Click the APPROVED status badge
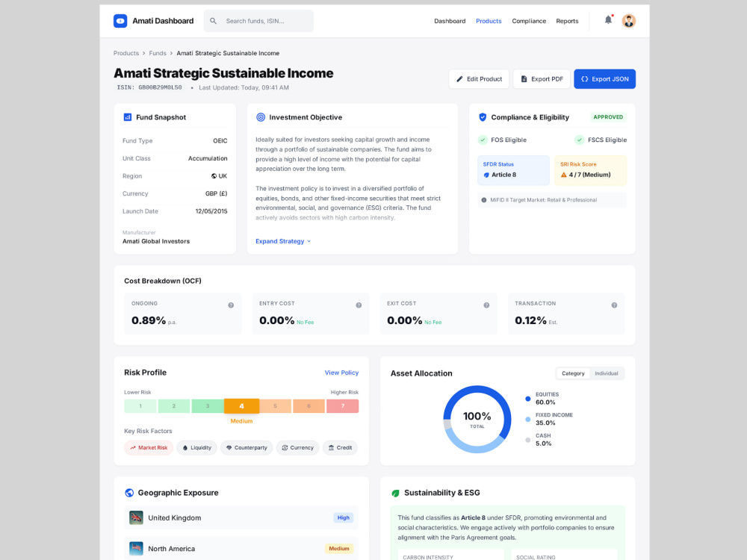This screenshot has width=747, height=560. (x=608, y=117)
